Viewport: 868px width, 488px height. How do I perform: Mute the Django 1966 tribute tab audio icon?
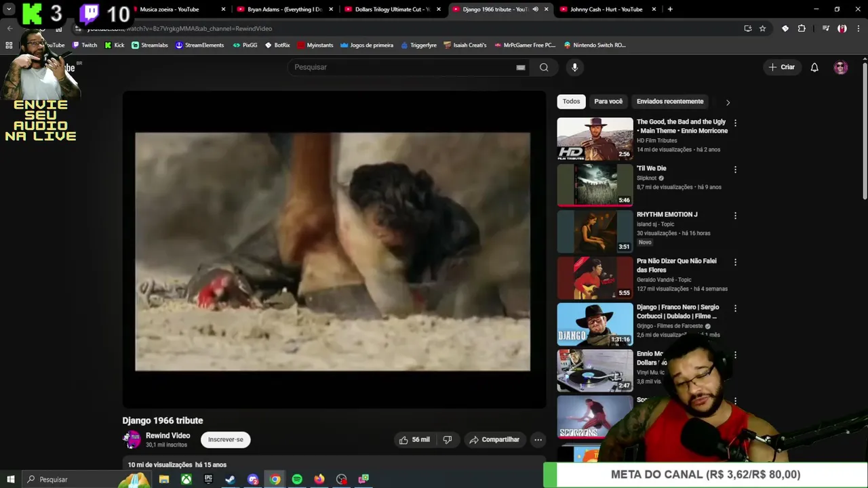point(535,9)
